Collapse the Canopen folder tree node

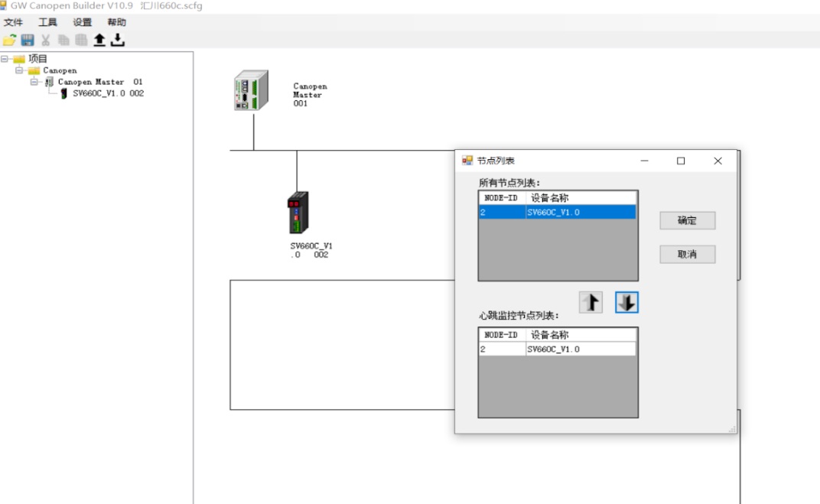point(19,70)
